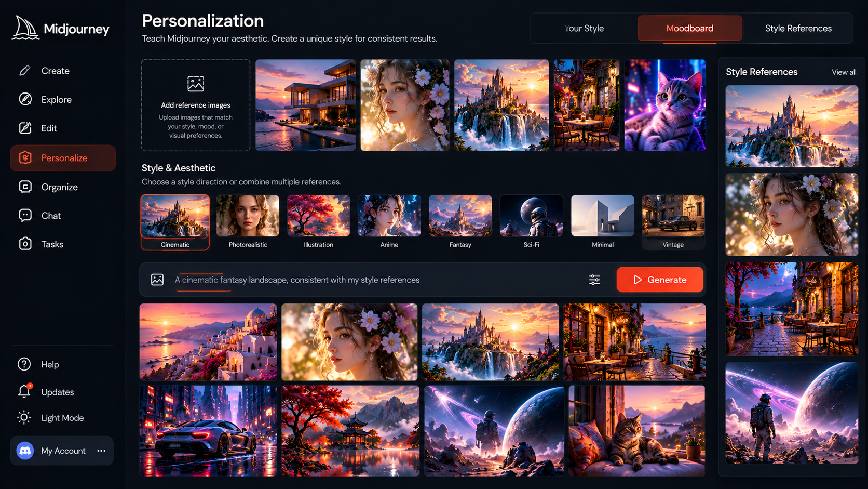Click the View all link
868x489 pixels.
tap(844, 72)
